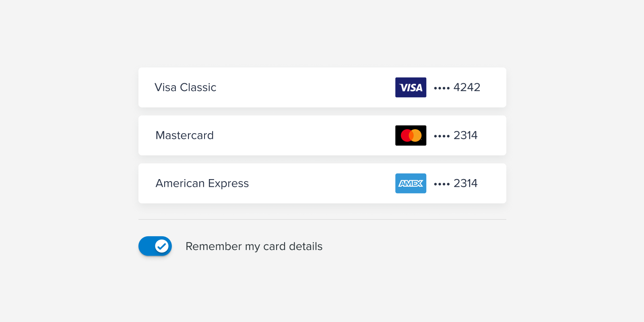Click the masked dots before Mastercard's 2314
This screenshot has width=644, height=322.
point(442,136)
